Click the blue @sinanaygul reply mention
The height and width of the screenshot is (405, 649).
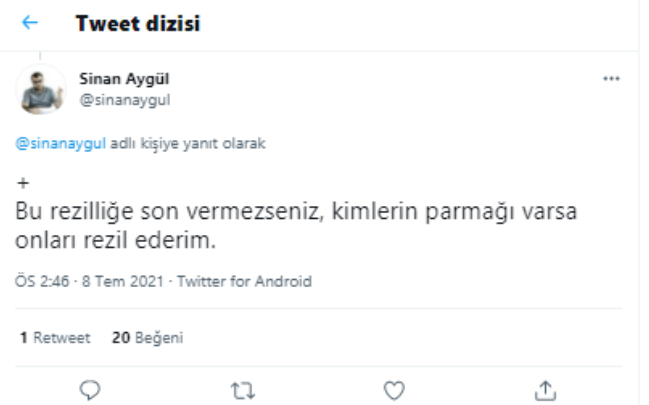(x=61, y=143)
